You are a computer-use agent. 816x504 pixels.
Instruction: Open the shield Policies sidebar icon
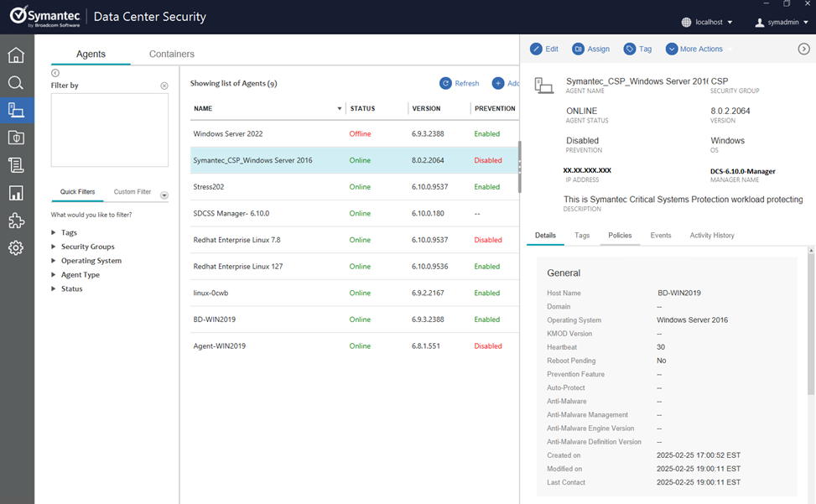point(16,138)
